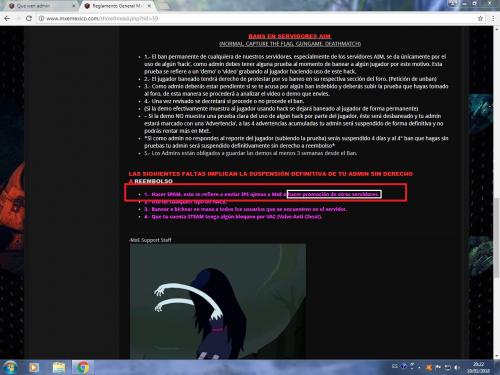Click the site information icon in address bar

pos(41,19)
